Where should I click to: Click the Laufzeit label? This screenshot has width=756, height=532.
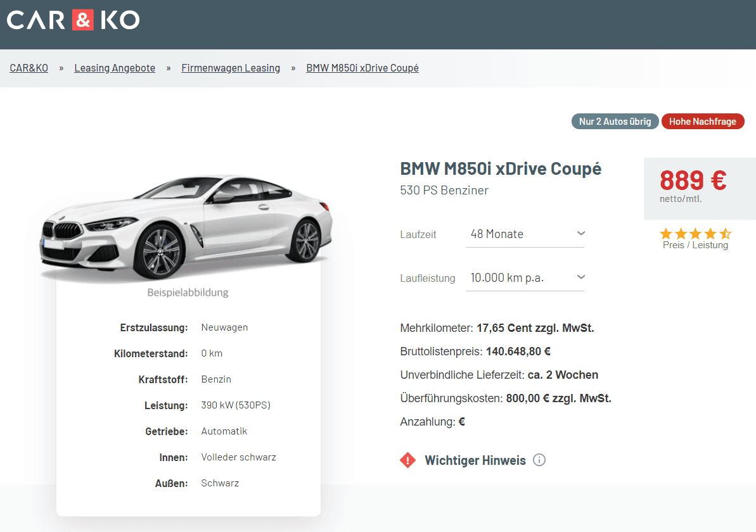tap(418, 235)
